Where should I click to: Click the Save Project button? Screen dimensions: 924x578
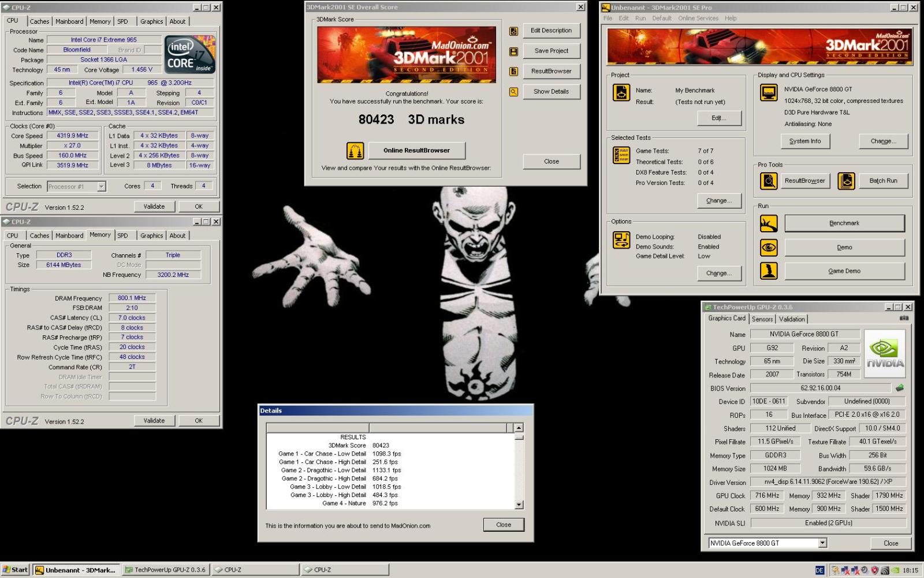pyautogui.click(x=552, y=51)
